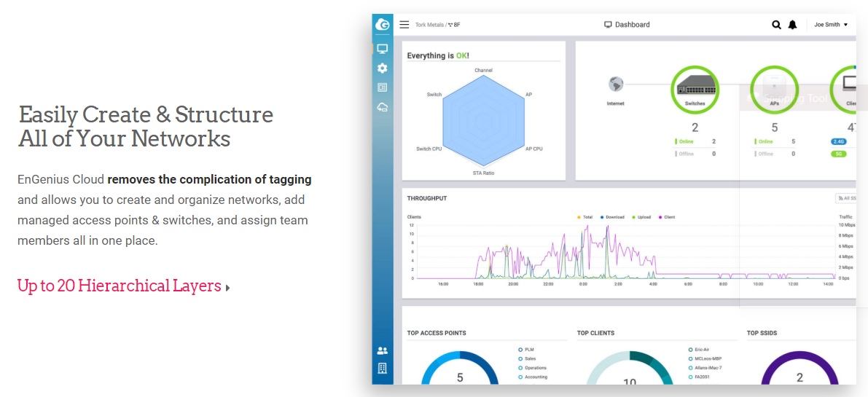This screenshot has width=868, height=397.
Task: Click the Top SSIDs donut chart
Action: coord(799,369)
